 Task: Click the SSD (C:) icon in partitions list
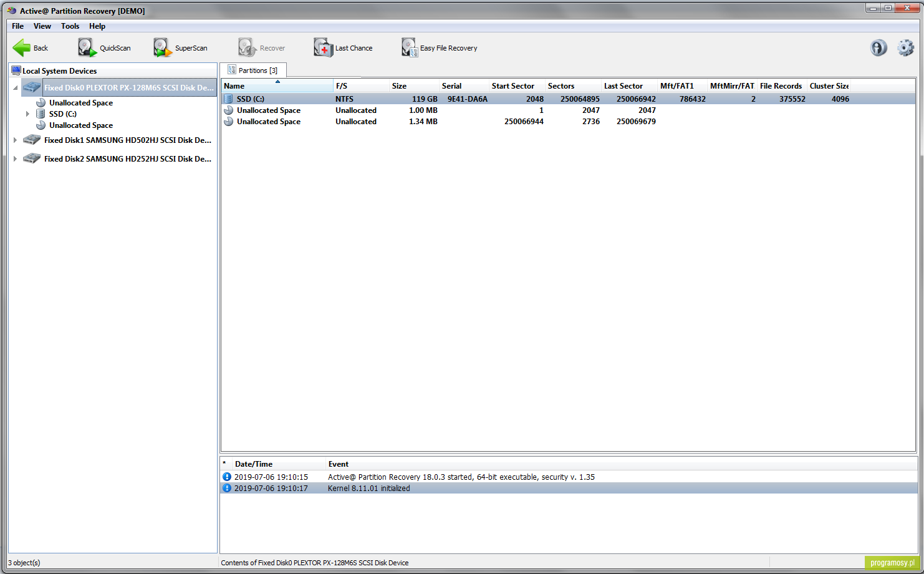228,99
